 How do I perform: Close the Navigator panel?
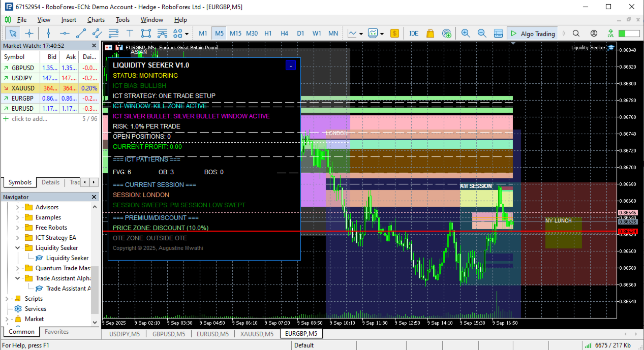point(94,197)
